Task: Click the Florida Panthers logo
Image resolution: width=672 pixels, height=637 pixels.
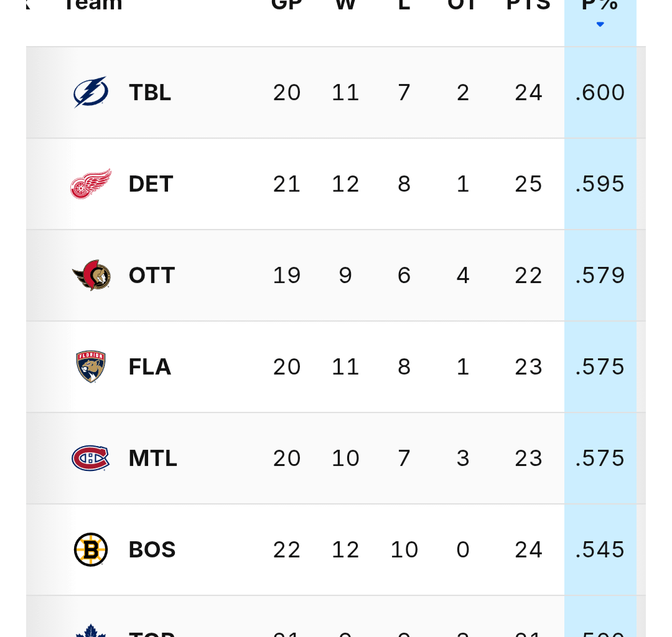Action: pyautogui.click(x=91, y=367)
